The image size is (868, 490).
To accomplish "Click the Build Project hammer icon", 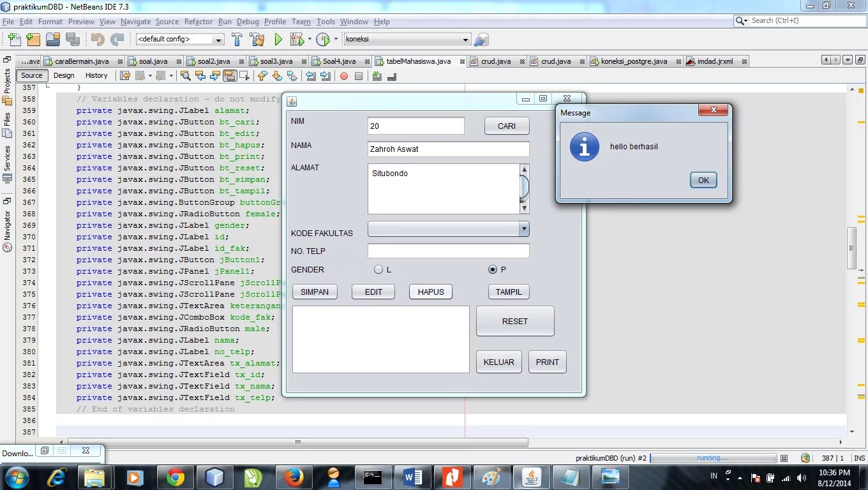I will click(x=237, y=40).
